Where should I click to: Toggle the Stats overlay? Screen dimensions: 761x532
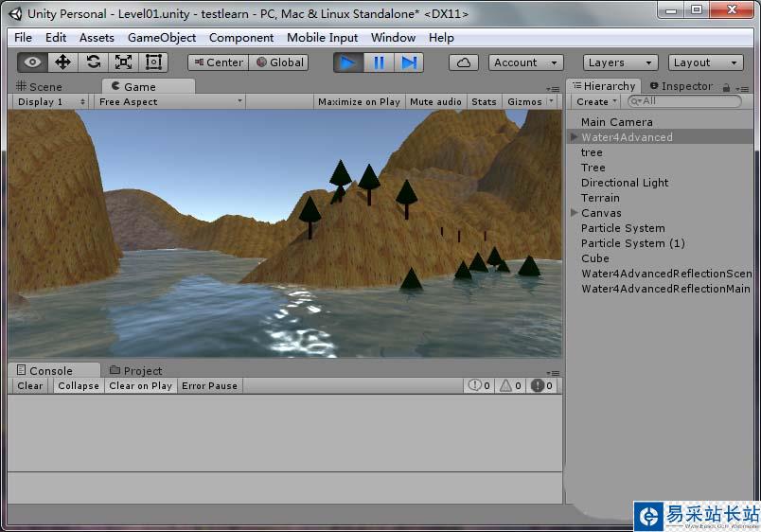coord(484,102)
